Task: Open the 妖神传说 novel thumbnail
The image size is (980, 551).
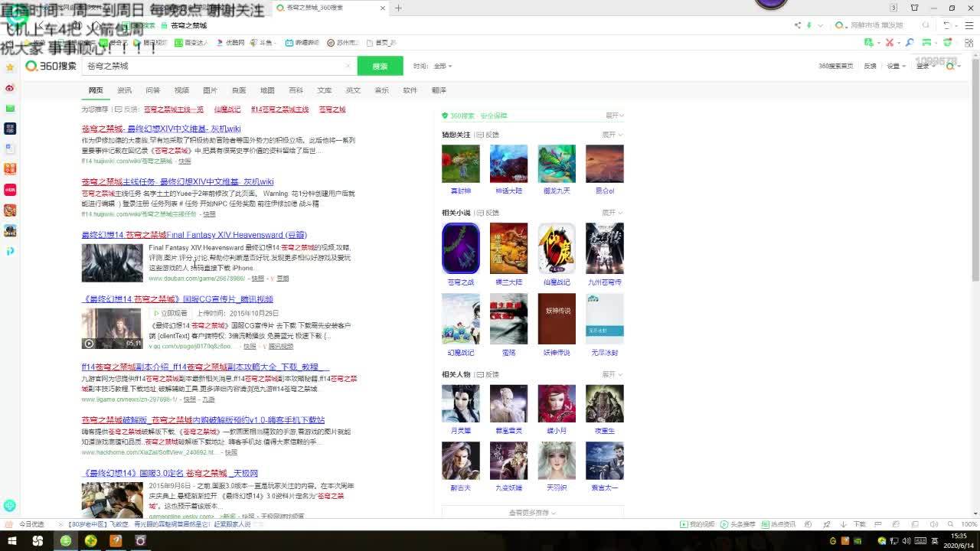Action: pyautogui.click(x=557, y=319)
